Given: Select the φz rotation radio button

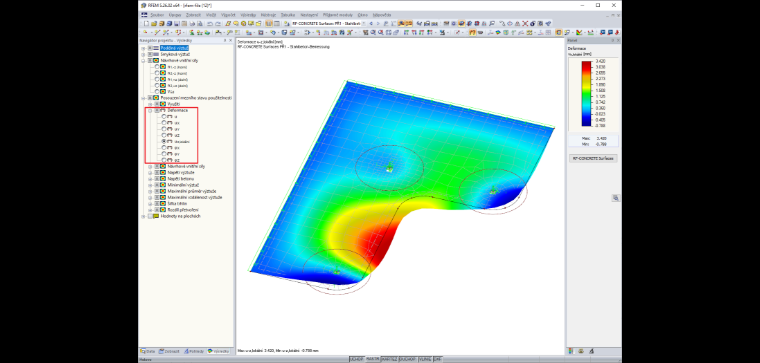Looking at the screenshot, I should (x=164, y=160).
